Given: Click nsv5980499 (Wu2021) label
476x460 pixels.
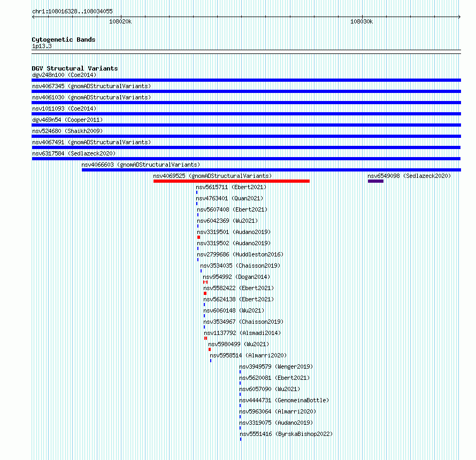Looking at the screenshot, I should pos(239,344).
